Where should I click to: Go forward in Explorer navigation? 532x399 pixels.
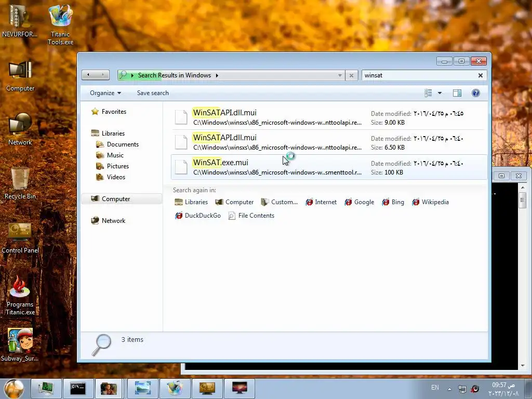[x=102, y=75]
